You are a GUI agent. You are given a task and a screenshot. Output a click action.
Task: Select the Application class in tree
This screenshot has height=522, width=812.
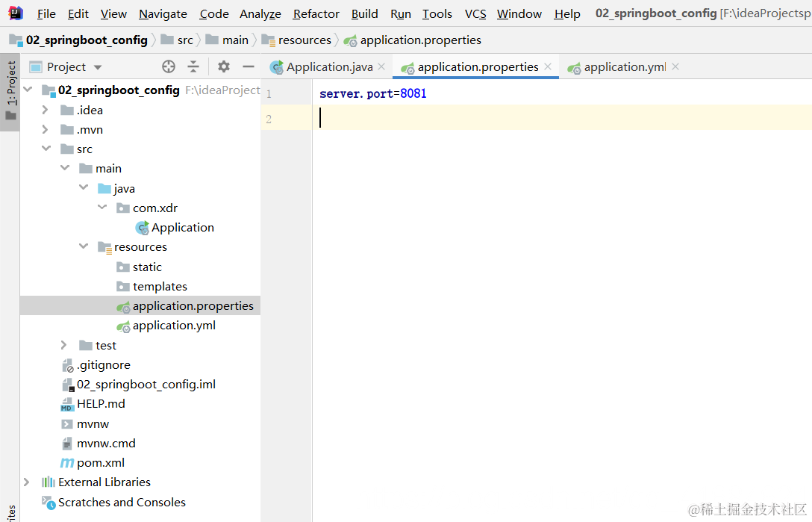click(182, 228)
